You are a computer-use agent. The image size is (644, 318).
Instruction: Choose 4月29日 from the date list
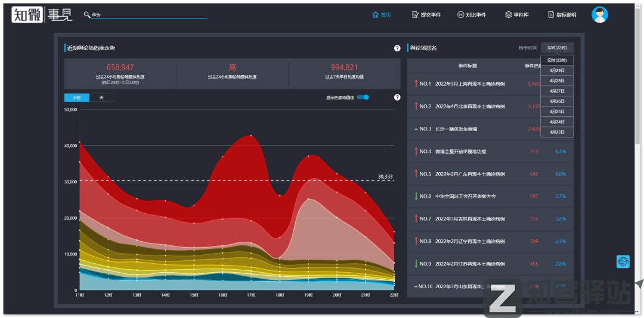(557, 70)
